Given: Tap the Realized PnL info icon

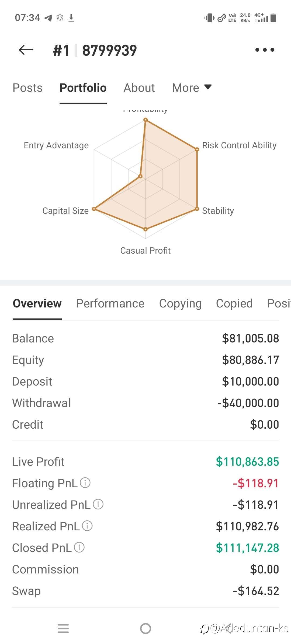Looking at the screenshot, I should pos(87,526).
